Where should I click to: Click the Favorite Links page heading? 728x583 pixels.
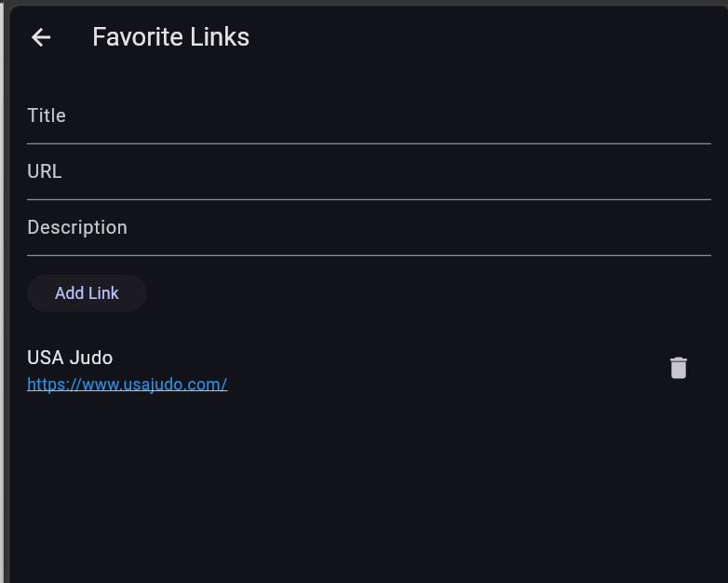(171, 36)
